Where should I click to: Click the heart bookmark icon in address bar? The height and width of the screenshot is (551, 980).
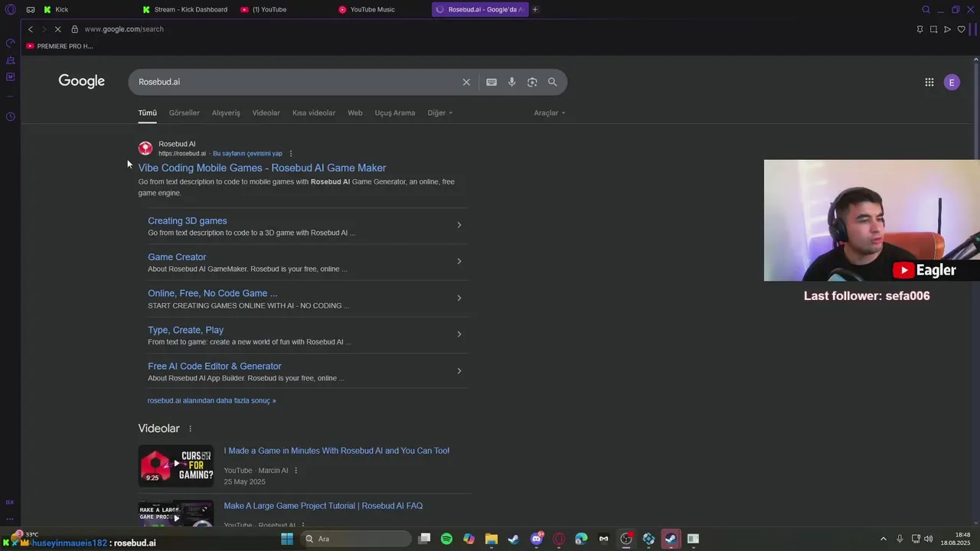[961, 29]
